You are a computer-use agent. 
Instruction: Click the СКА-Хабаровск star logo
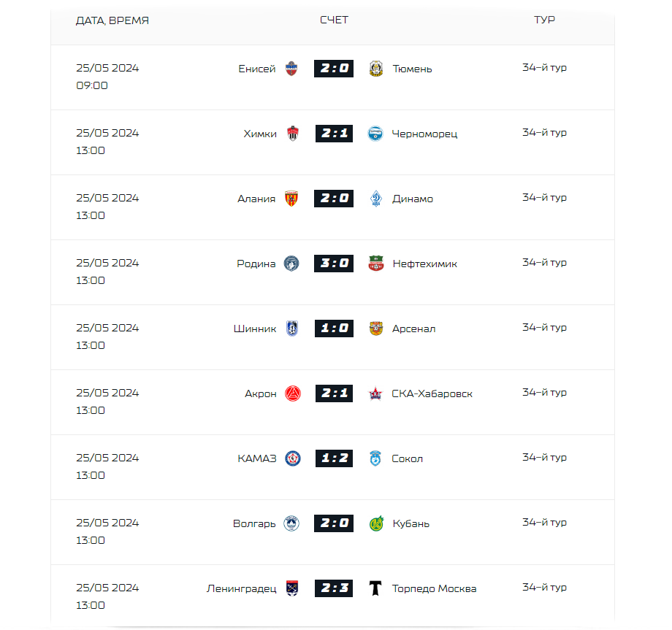point(375,393)
